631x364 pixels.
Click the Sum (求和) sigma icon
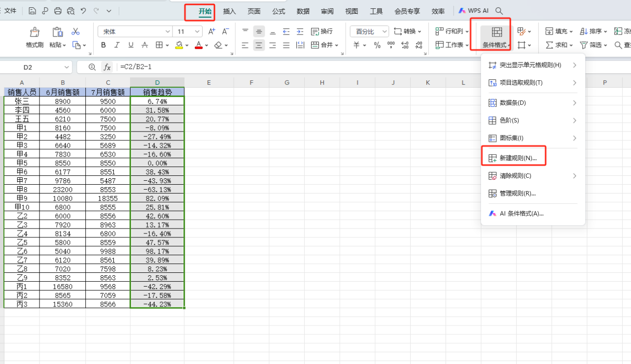pyautogui.click(x=549, y=45)
